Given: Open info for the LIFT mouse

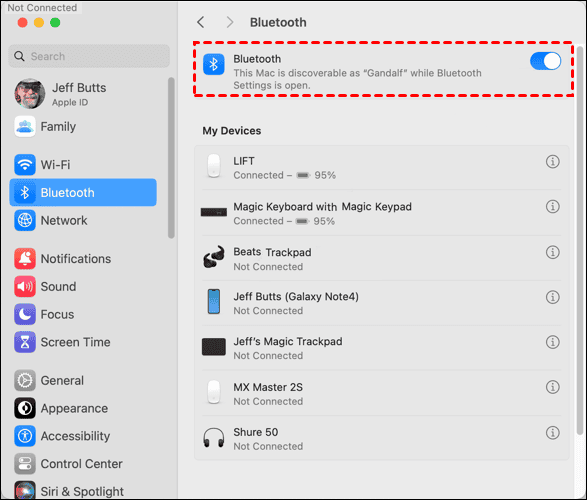Looking at the screenshot, I should coord(552,162).
